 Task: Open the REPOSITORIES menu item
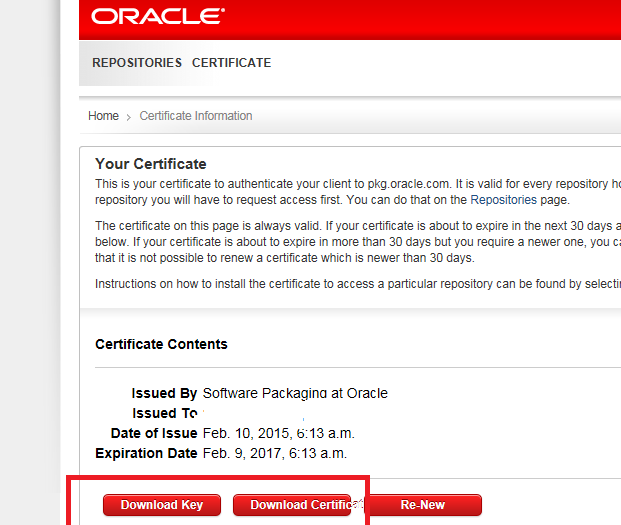click(x=137, y=63)
